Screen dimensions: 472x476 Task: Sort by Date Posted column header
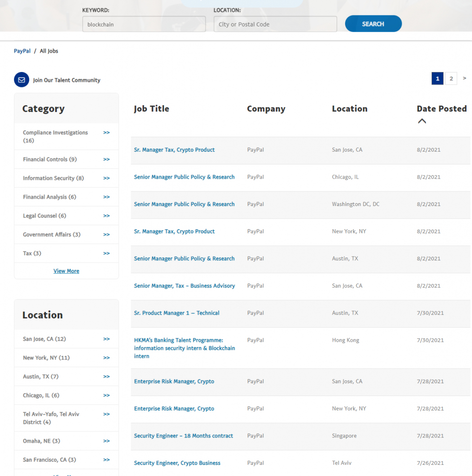tap(442, 109)
